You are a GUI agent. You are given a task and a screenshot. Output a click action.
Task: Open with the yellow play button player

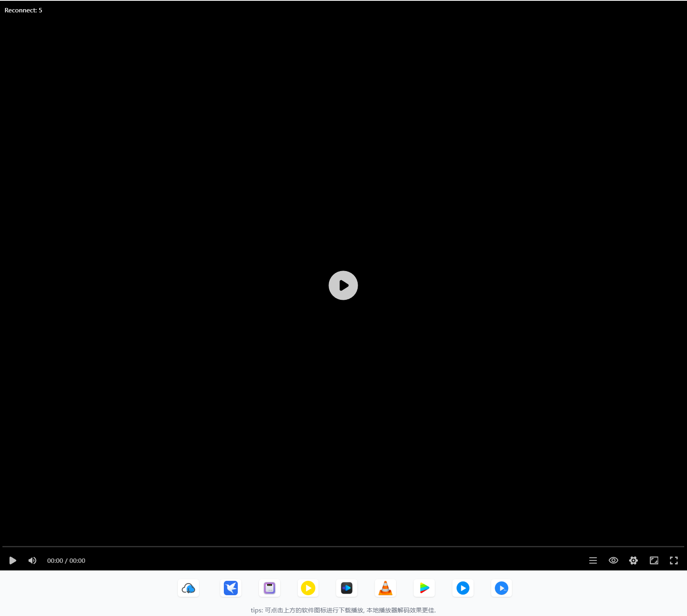[308, 588]
